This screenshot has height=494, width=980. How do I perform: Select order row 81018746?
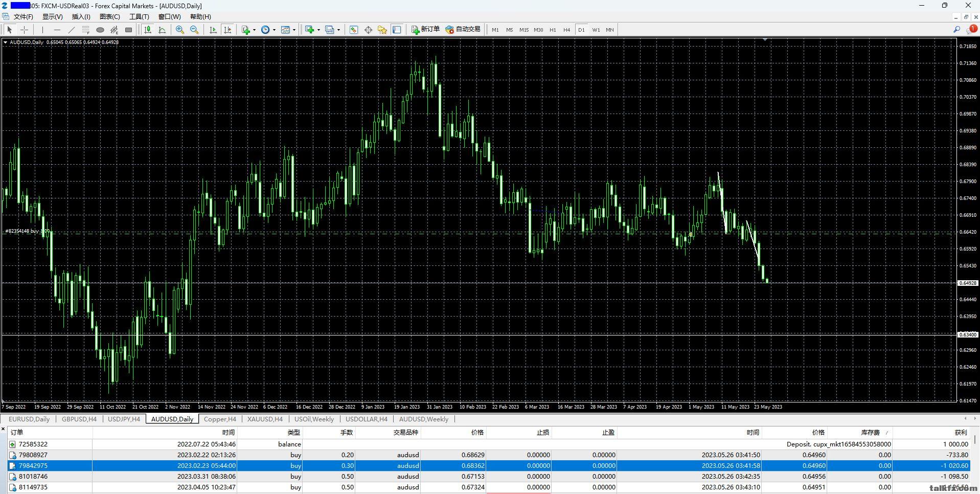click(x=489, y=476)
